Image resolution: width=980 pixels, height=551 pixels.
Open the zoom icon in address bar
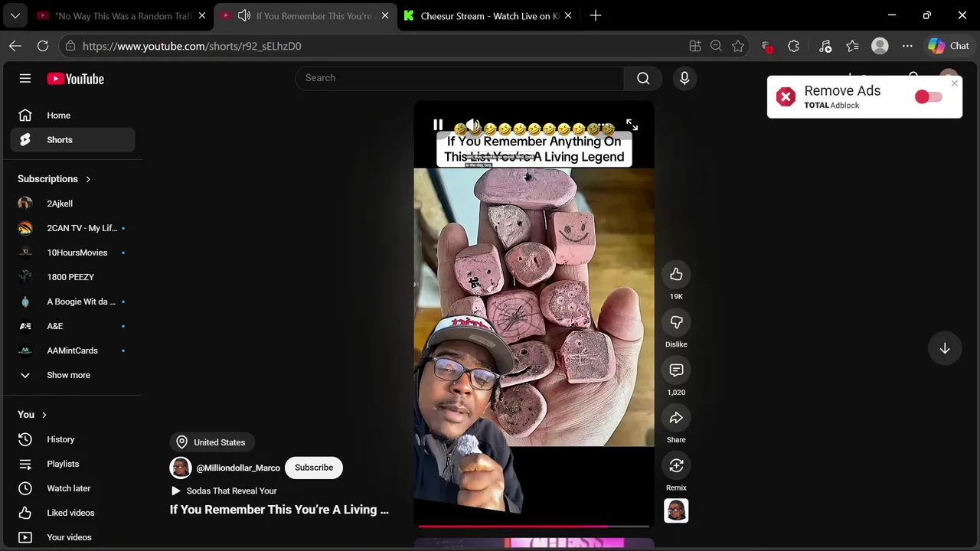pos(717,46)
